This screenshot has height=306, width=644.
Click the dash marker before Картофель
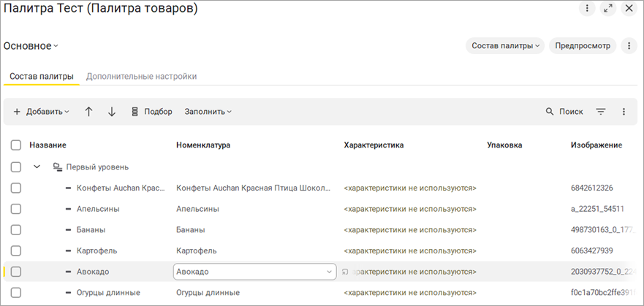point(69,250)
